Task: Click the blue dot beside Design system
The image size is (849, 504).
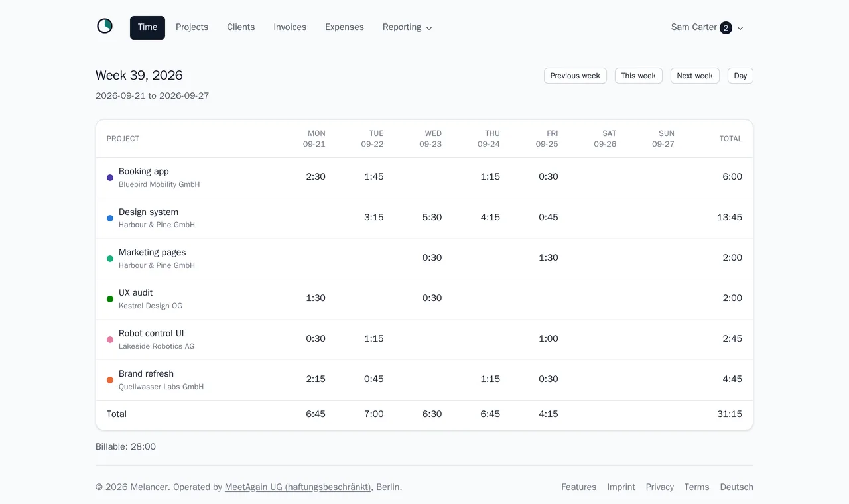Action: pos(110,218)
